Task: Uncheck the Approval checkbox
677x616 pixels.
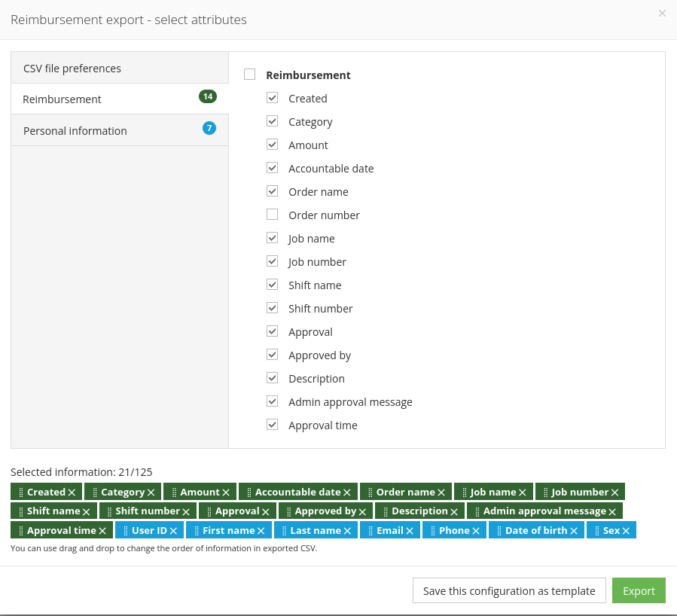Action: (272, 331)
